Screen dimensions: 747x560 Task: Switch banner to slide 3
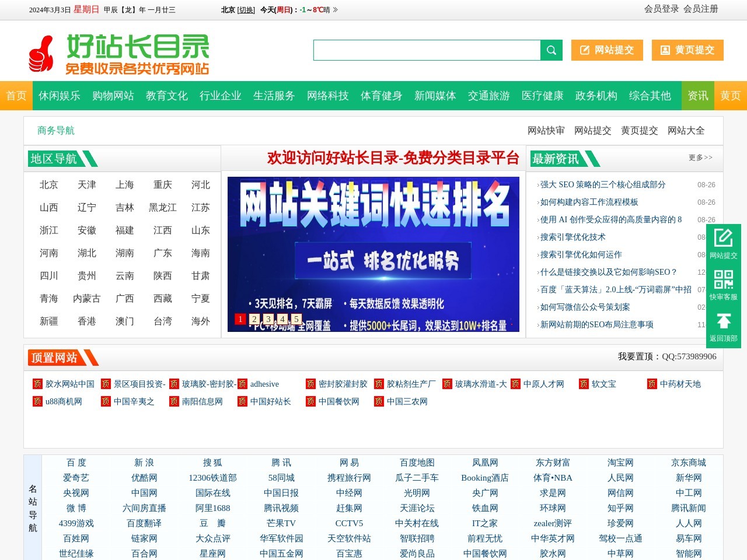[x=268, y=319]
